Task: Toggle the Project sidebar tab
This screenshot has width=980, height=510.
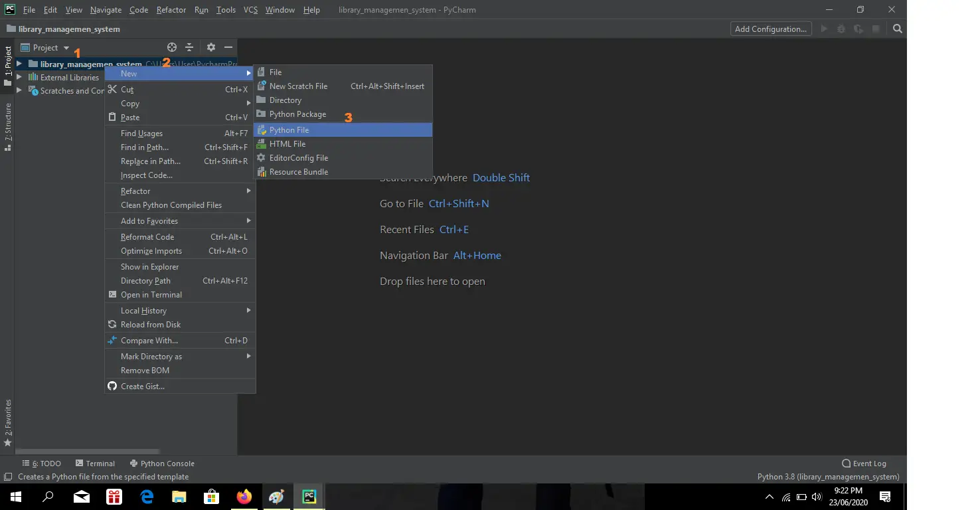Action: [x=8, y=65]
